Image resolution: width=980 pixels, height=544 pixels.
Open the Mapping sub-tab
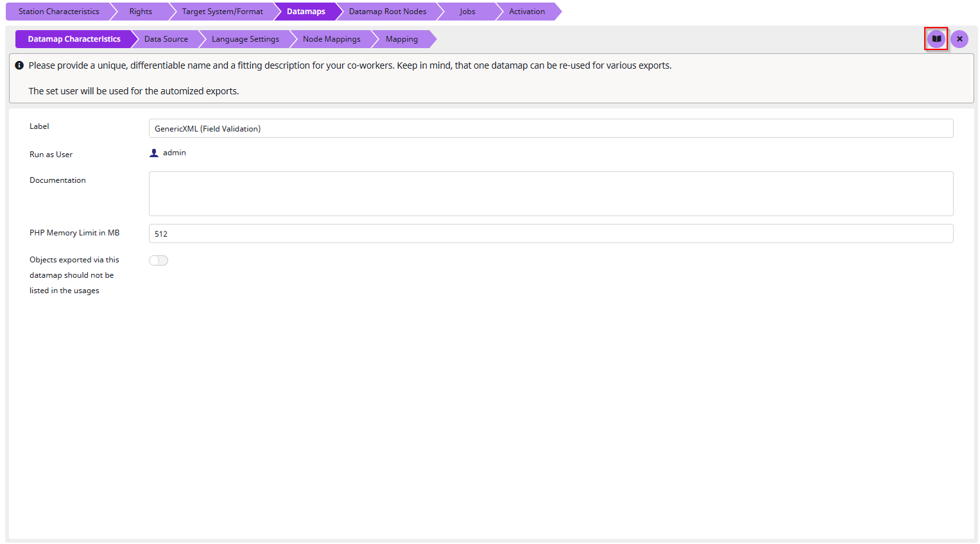pos(401,39)
